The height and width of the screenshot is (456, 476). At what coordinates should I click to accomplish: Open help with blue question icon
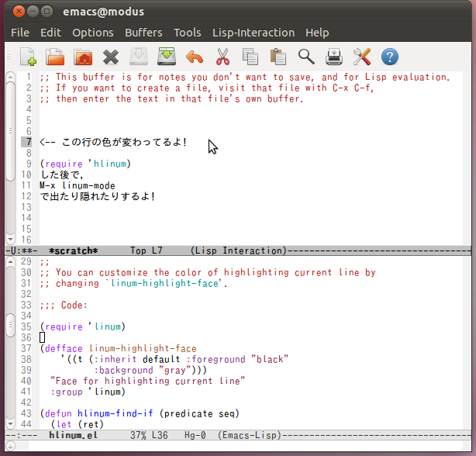point(390,57)
